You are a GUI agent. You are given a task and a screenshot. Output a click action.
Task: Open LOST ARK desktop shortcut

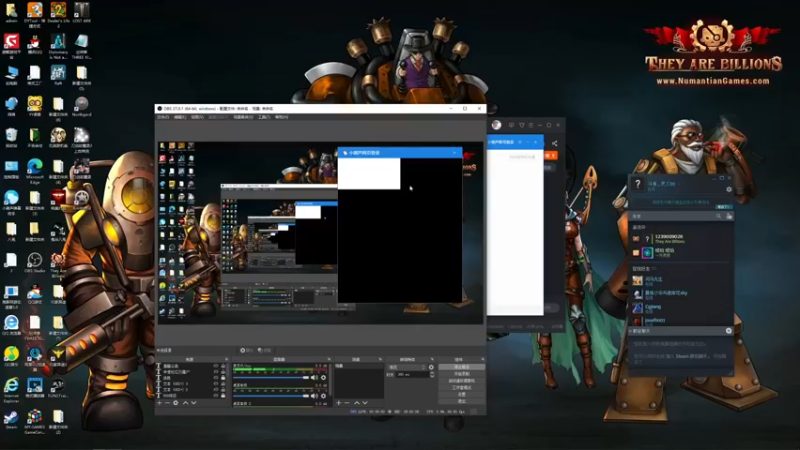[82, 13]
